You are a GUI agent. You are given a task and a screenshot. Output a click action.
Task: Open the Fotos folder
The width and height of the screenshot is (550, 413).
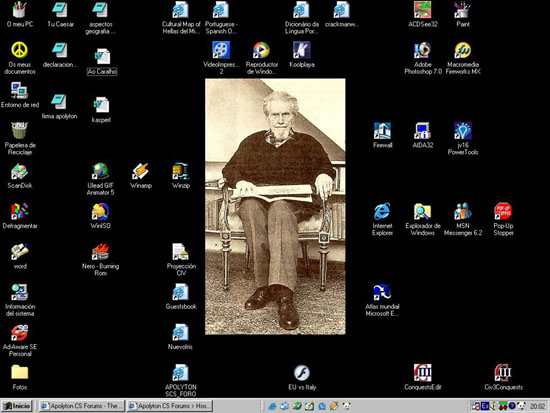point(20,373)
